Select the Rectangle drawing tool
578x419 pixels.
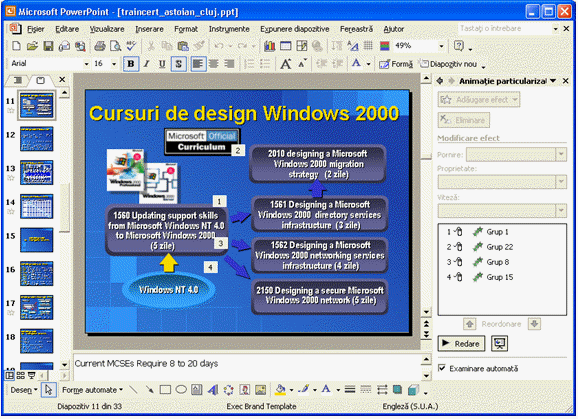[165, 390]
